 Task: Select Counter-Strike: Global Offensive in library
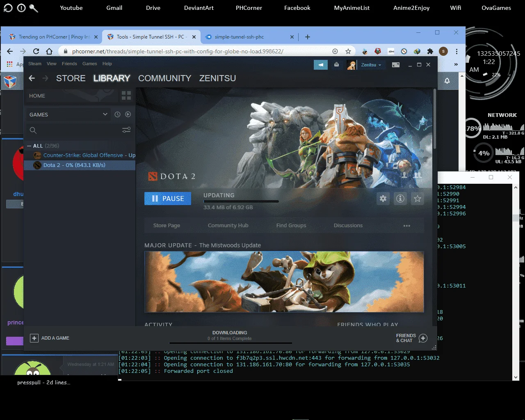80,155
